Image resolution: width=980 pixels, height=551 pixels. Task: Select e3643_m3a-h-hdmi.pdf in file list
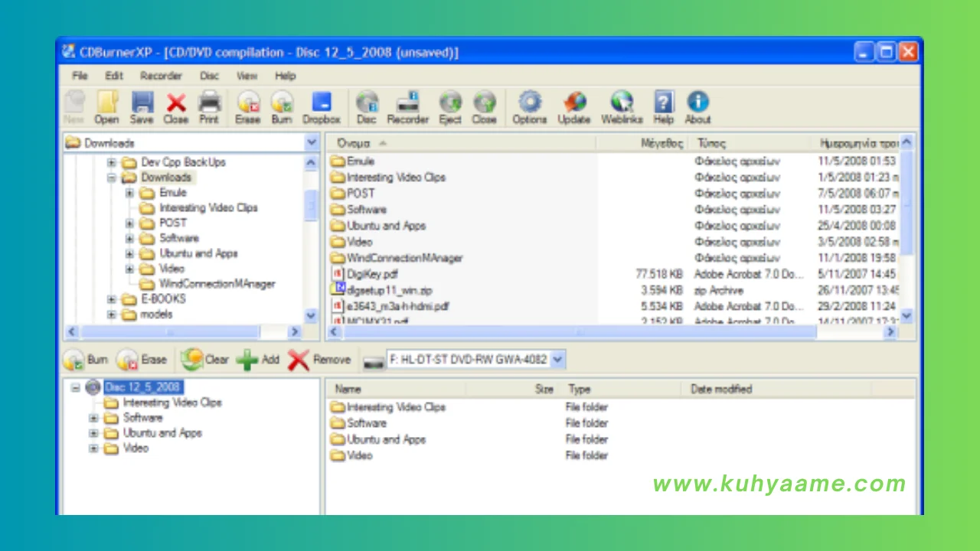[390, 306]
